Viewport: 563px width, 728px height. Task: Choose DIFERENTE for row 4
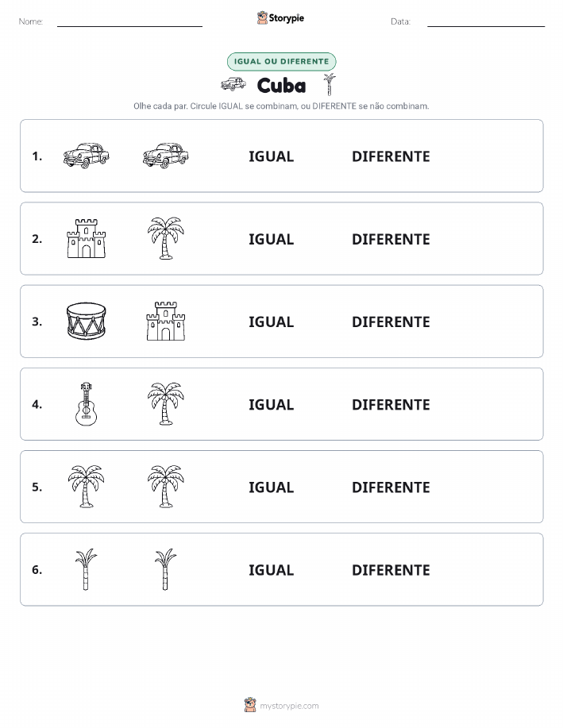pyautogui.click(x=391, y=404)
